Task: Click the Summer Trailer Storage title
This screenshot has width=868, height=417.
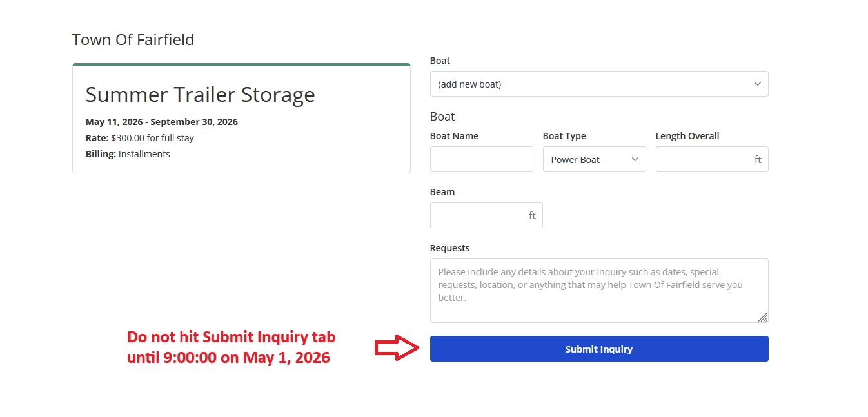Action: click(200, 94)
